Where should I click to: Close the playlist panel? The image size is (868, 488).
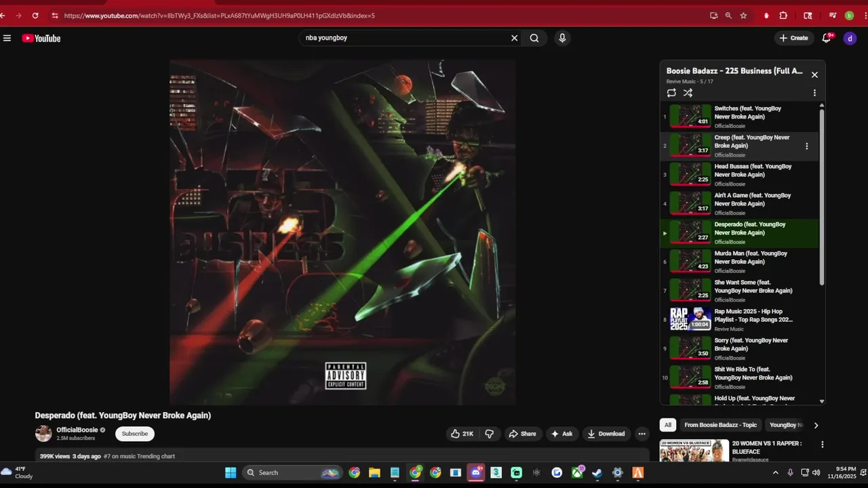point(814,75)
